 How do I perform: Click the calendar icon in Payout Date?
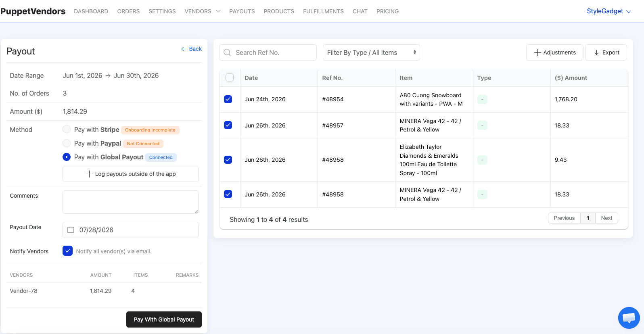pos(71,230)
